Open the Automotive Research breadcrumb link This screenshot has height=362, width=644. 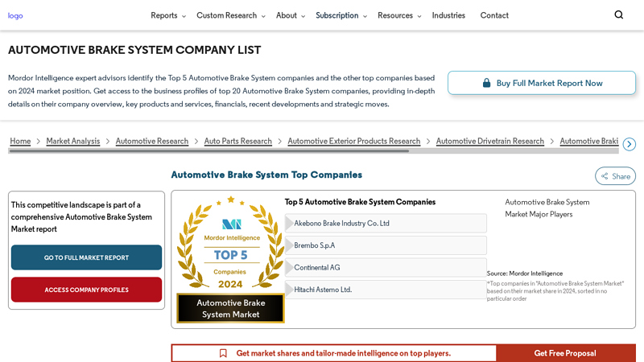(152, 142)
